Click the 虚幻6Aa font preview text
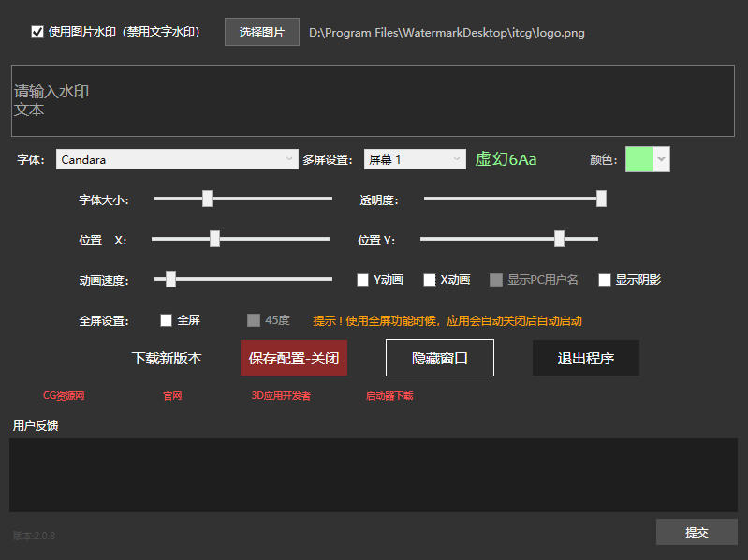748x560 pixels. coord(506,159)
